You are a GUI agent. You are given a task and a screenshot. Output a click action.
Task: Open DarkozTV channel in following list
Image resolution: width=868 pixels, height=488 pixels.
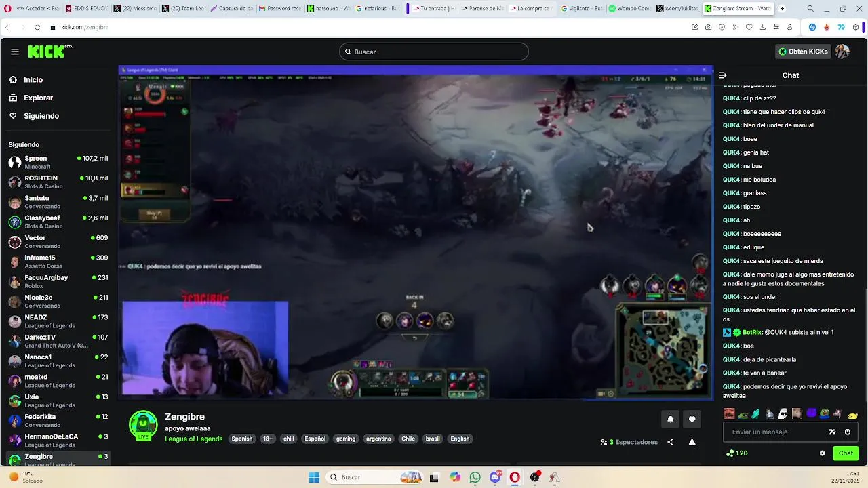[58, 341]
